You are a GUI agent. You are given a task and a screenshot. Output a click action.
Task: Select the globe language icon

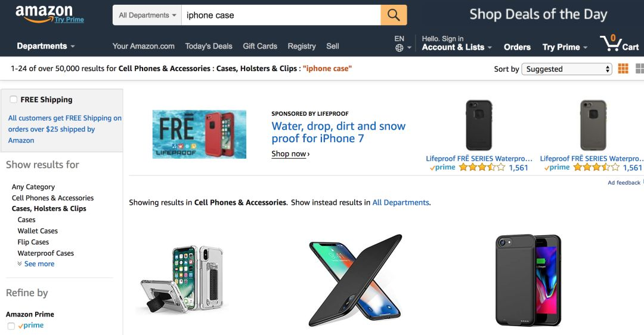399,48
